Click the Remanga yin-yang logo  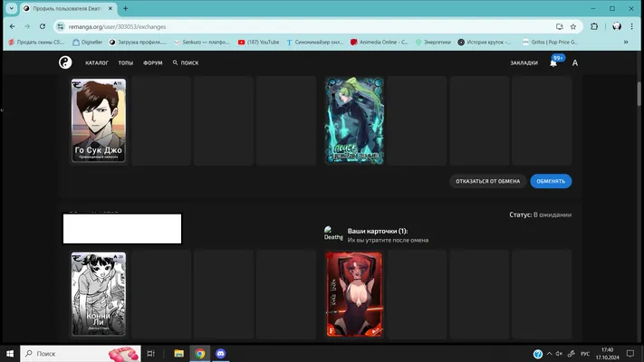point(65,62)
